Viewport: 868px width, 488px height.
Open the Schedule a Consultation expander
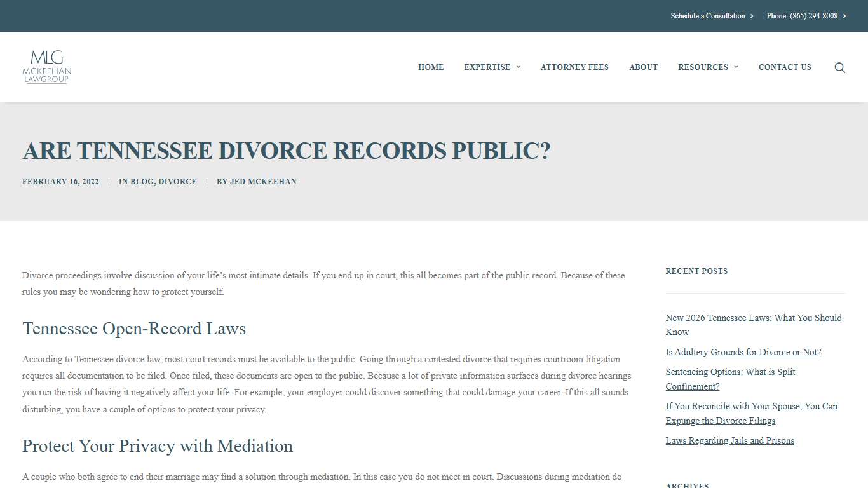point(707,16)
